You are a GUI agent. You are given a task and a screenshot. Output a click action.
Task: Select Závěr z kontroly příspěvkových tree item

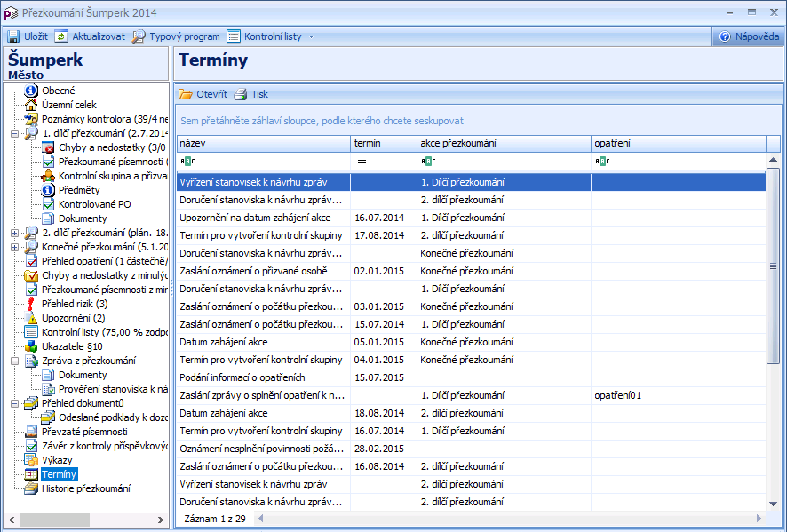[x=105, y=446]
